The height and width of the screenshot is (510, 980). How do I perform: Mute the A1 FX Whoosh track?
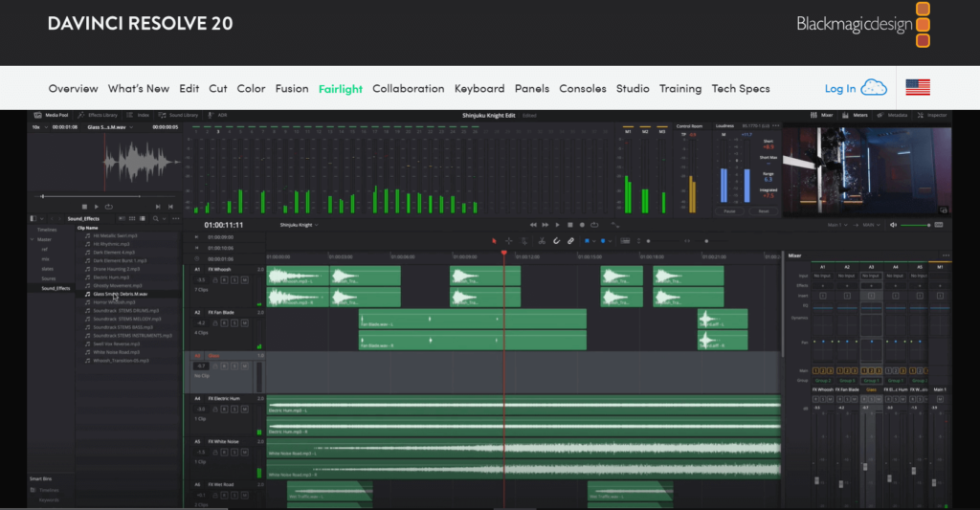tap(244, 280)
